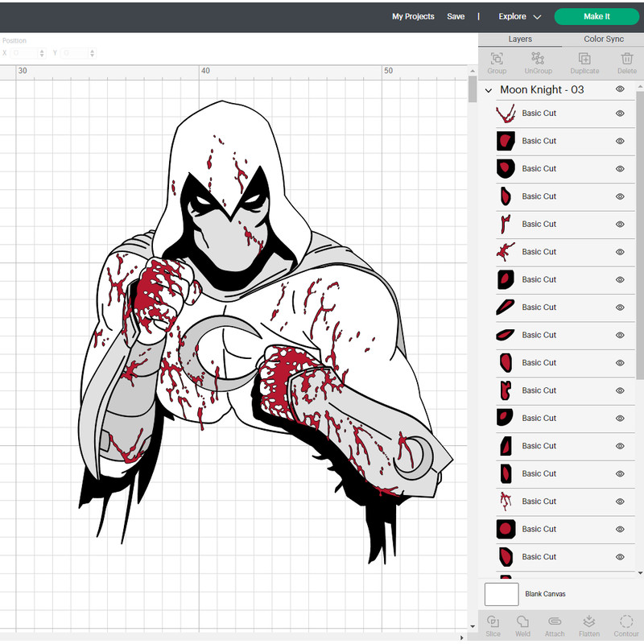Hide the topmost Basic Cut layer

tap(619, 113)
